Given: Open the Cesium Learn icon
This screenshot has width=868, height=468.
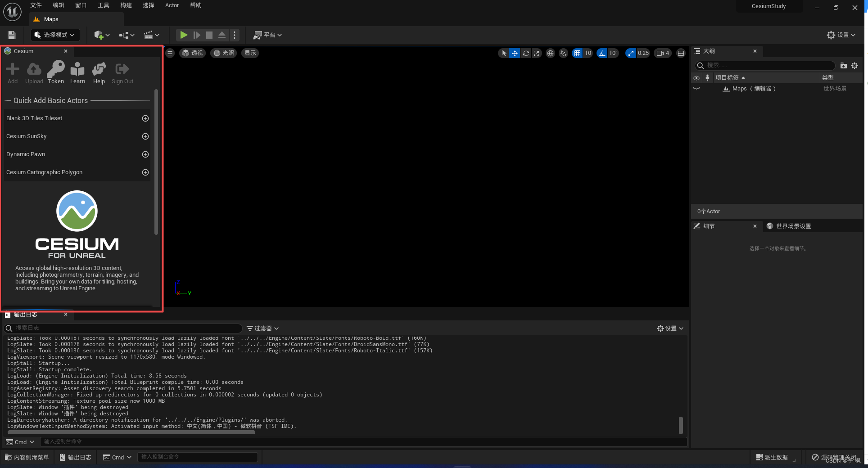Looking at the screenshot, I should point(77,72).
